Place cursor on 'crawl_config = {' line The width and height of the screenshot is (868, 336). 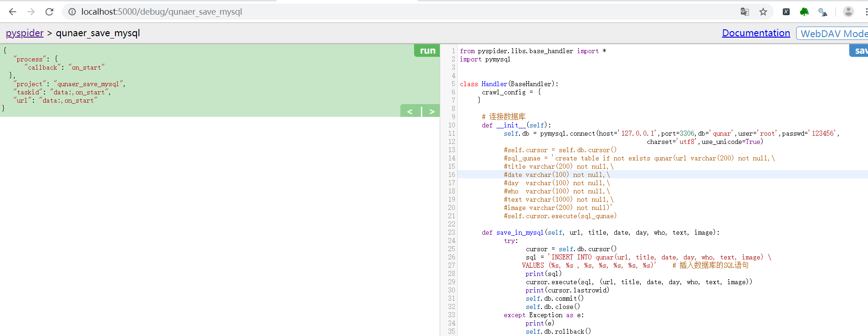[x=511, y=92]
